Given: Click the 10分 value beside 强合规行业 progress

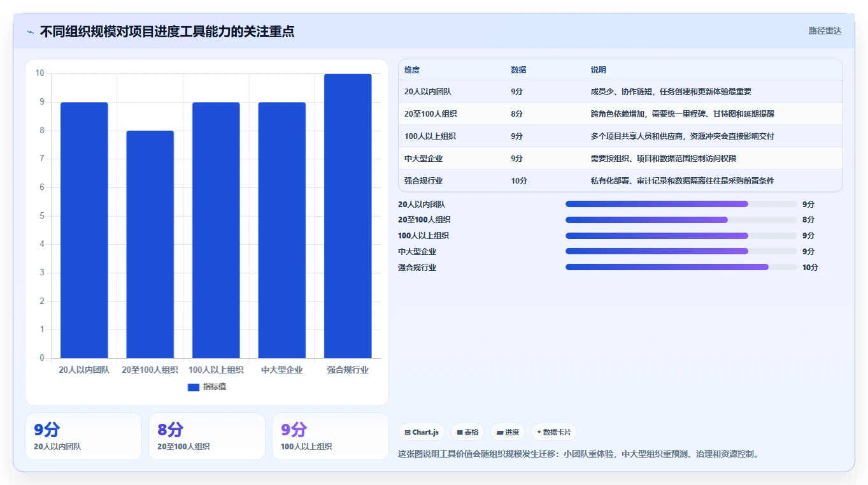Looking at the screenshot, I should pos(810,268).
